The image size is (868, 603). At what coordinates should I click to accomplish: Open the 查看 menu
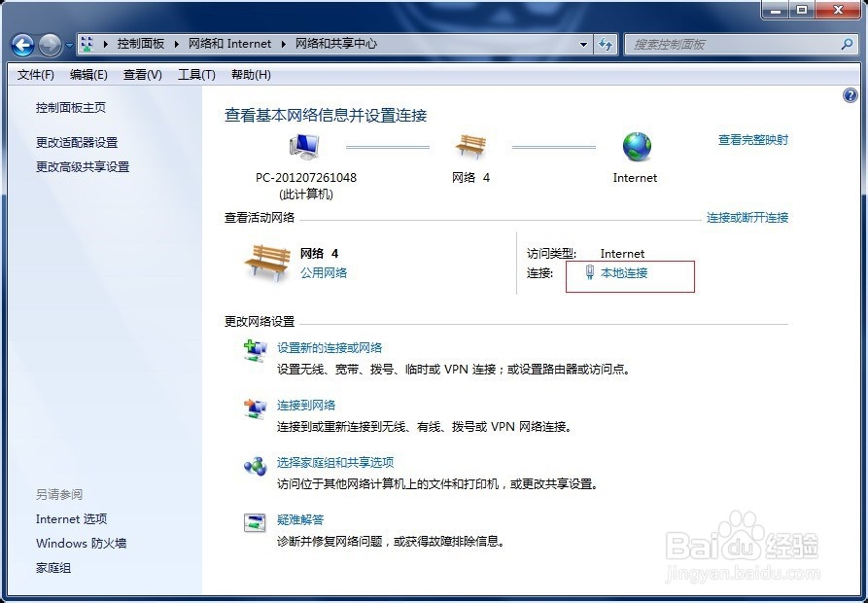141,74
